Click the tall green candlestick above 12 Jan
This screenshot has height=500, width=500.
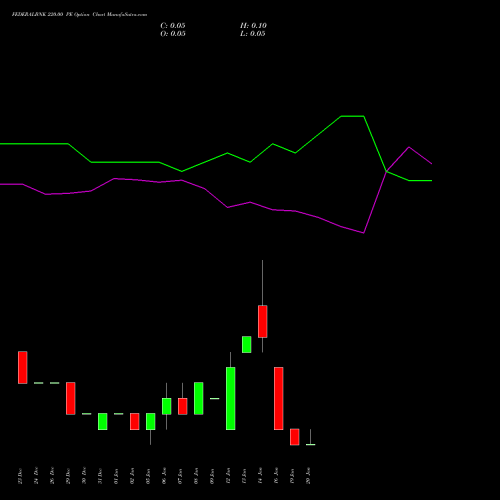coord(231,398)
